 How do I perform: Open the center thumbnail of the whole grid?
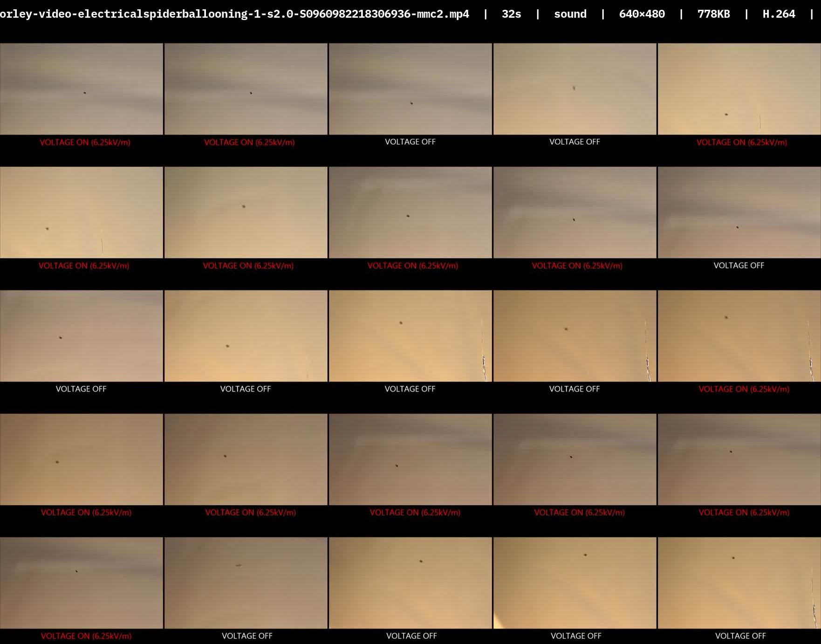[x=410, y=336]
